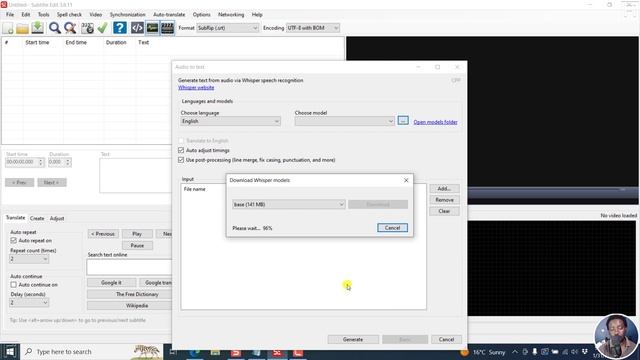Open the Networking menu

(231, 14)
